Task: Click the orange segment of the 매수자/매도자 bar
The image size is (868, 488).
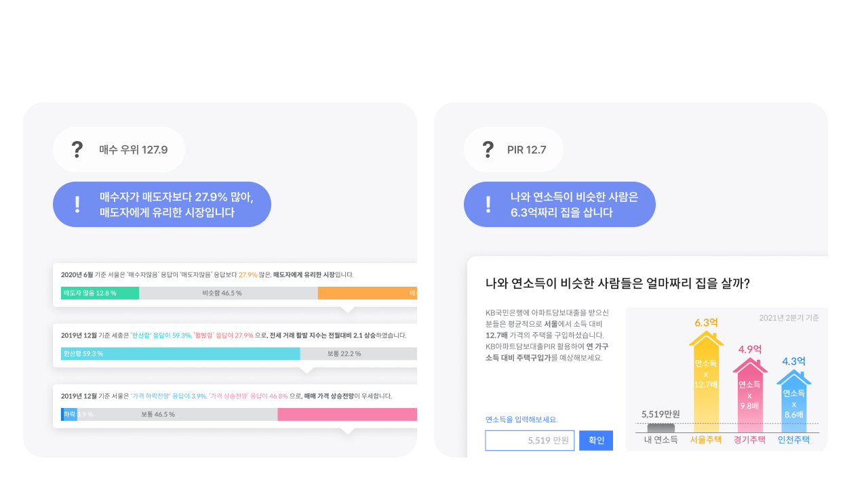Action: point(367,293)
